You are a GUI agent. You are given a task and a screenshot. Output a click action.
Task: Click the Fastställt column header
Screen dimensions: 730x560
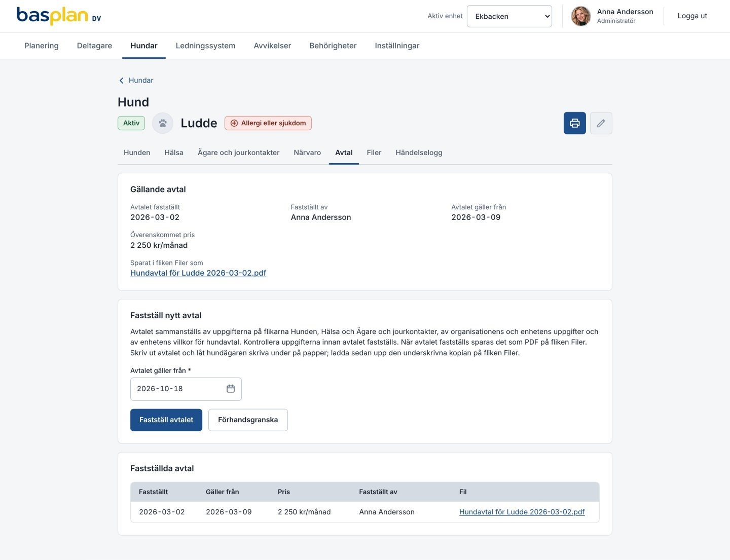(153, 492)
